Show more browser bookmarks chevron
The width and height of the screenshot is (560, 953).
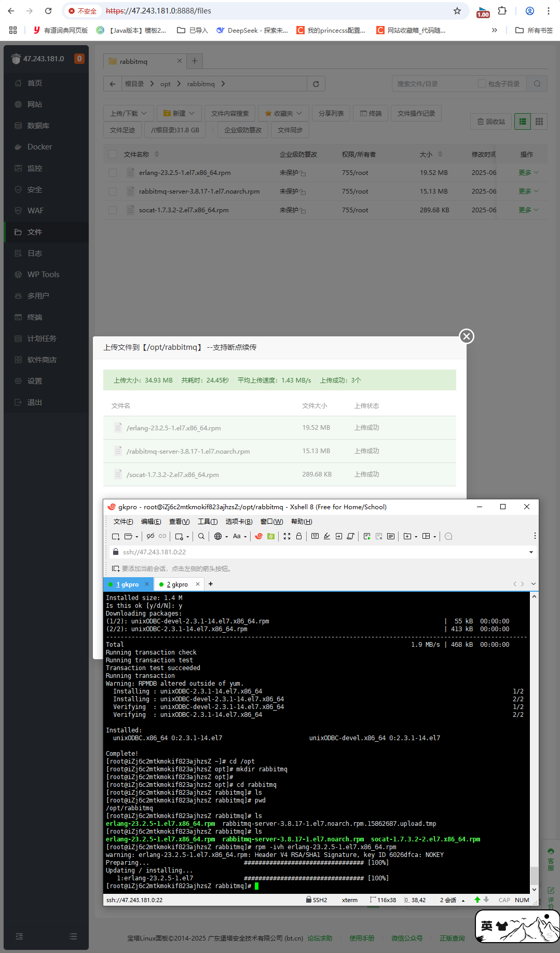pos(495,30)
